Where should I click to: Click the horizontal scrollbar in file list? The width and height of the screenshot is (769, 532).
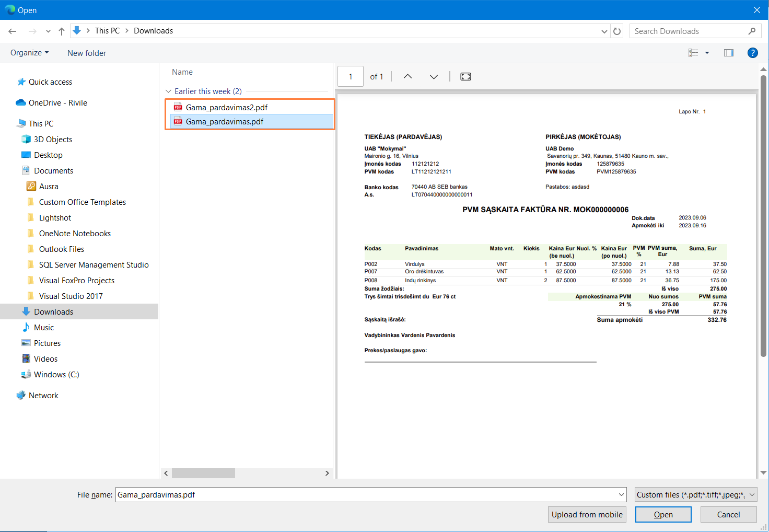[x=203, y=473]
